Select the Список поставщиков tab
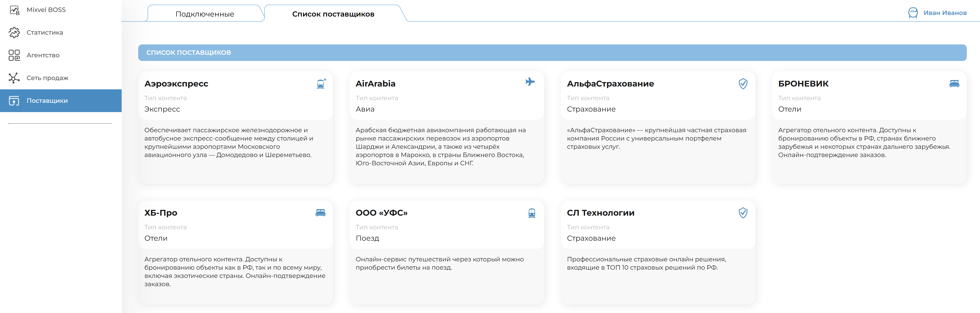980x313 pixels. [333, 14]
